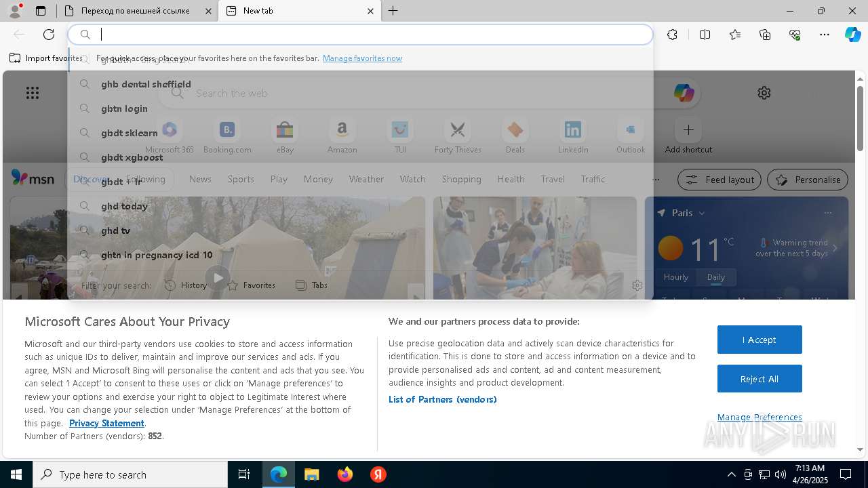Select suggestion 'ghd today'
The width and height of the screenshot is (868, 488).
tap(360, 206)
